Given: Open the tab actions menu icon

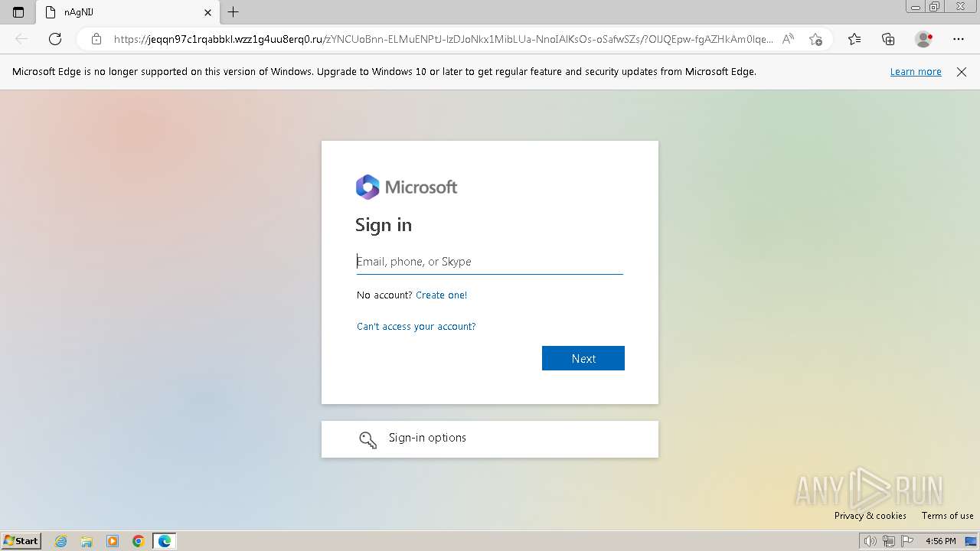Looking at the screenshot, I should point(18,12).
